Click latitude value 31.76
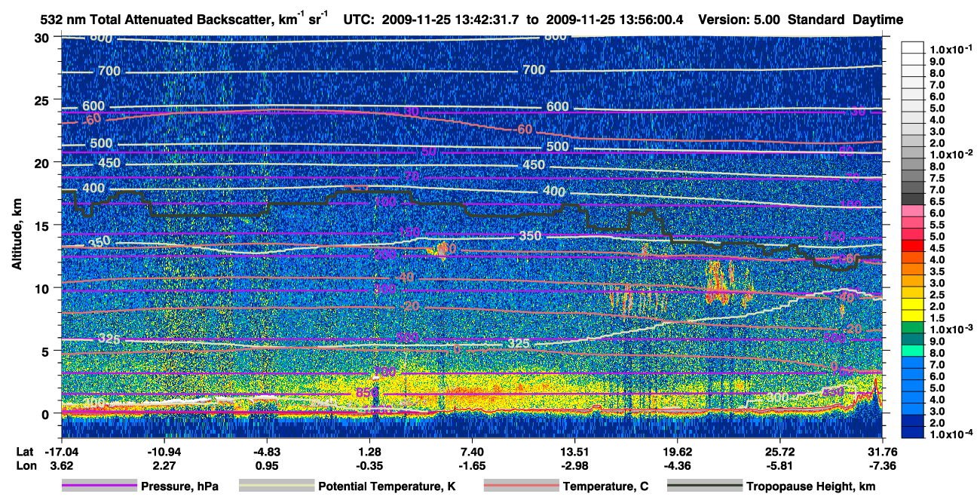Screen dimensions: 980x503 pyautogui.click(x=883, y=452)
